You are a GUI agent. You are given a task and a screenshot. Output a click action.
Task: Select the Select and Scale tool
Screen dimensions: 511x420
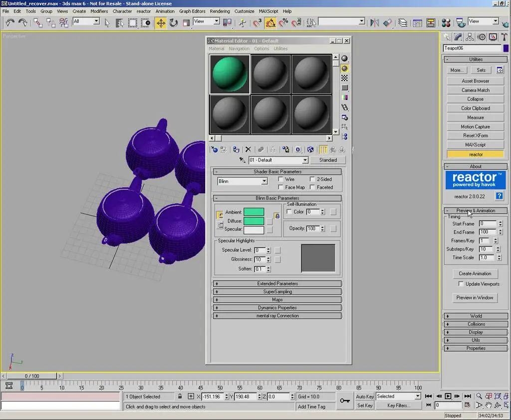(x=186, y=23)
